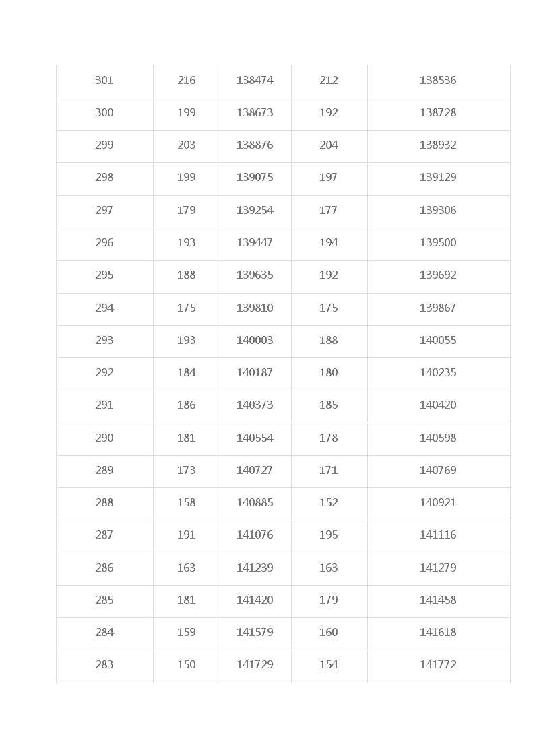
Task: Select the cell showing 139500
Action: tap(439, 243)
